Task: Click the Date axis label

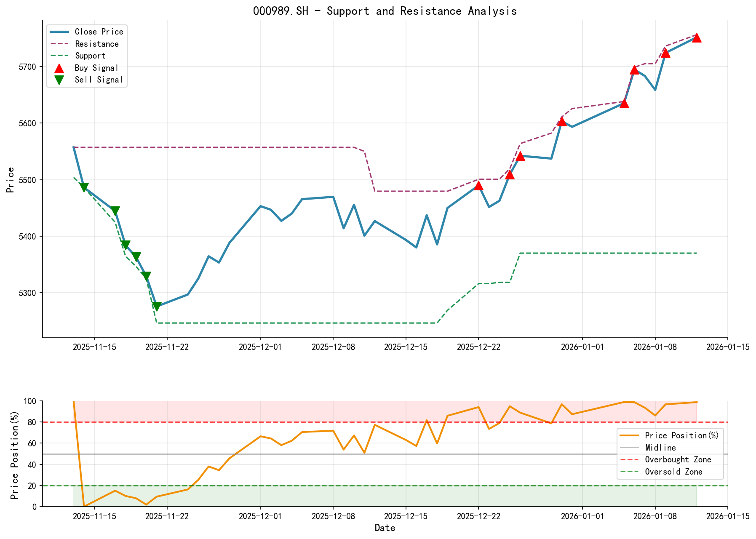Action: pyautogui.click(x=385, y=528)
